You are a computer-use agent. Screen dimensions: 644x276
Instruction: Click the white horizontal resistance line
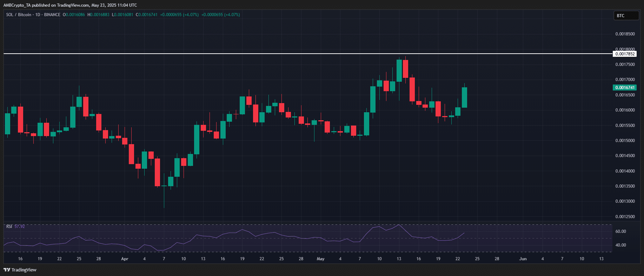pyautogui.click(x=307, y=54)
